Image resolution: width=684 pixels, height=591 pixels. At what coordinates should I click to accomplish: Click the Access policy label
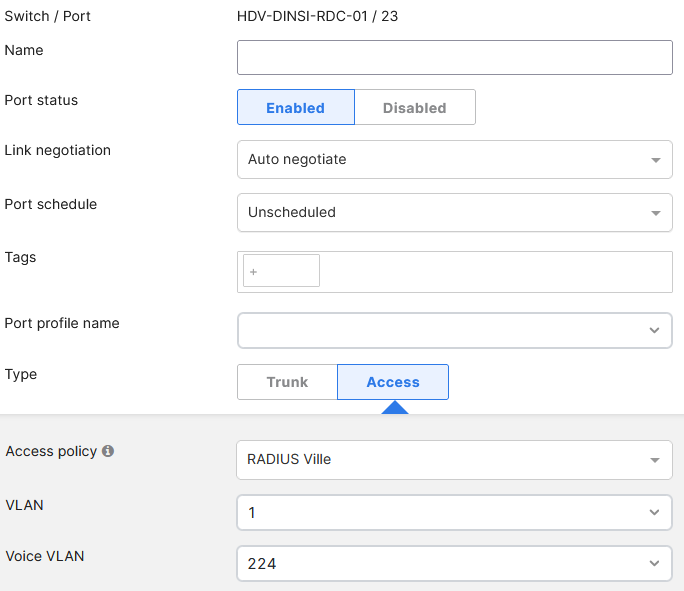(x=51, y=451)
